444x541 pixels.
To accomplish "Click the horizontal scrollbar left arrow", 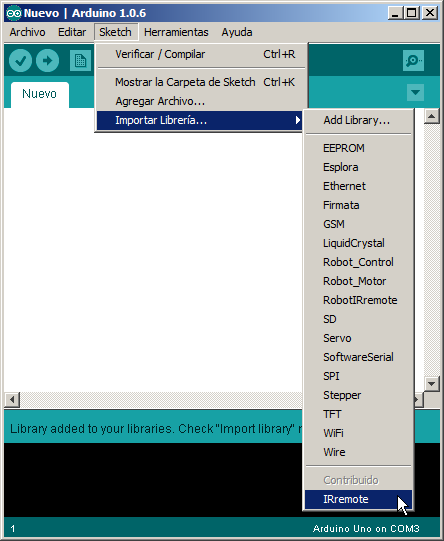I will click(x=12, y=400).
